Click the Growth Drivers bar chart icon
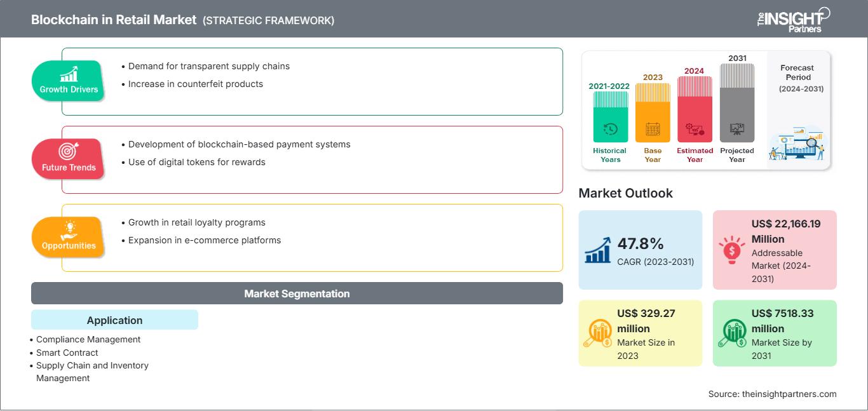Viewport: 868px width, 411px height. (x=69, y=74)
